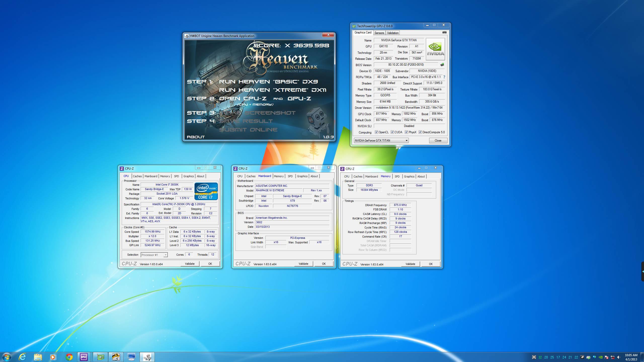Click Submit Online in HWBOT Heaven
The height and width of the screenshot is (362, 644).
tap(248, 130)
